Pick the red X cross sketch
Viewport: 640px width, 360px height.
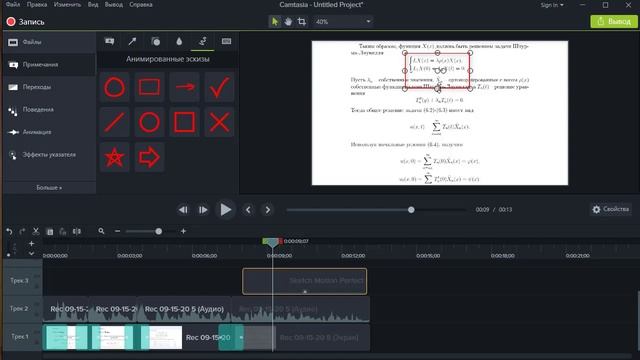(x=220, y=122)
